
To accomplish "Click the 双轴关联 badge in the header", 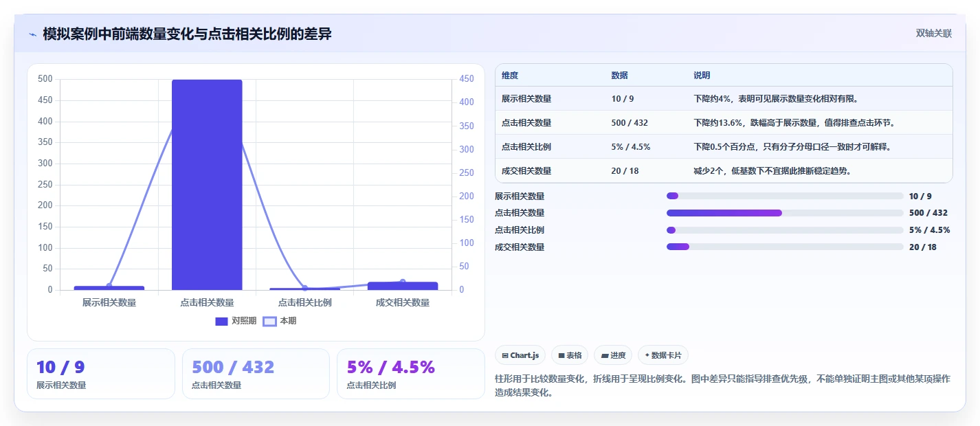I will point(933,33).
